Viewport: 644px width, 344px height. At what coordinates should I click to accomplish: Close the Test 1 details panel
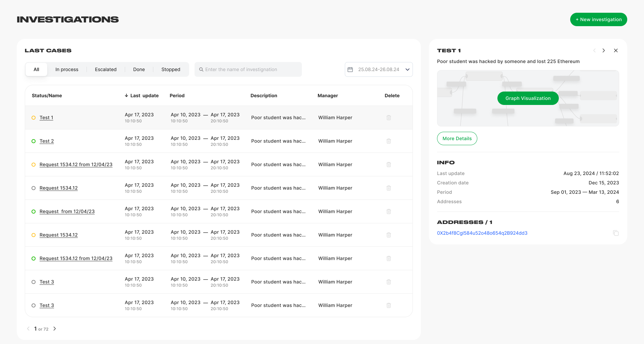tap(616, 51)
